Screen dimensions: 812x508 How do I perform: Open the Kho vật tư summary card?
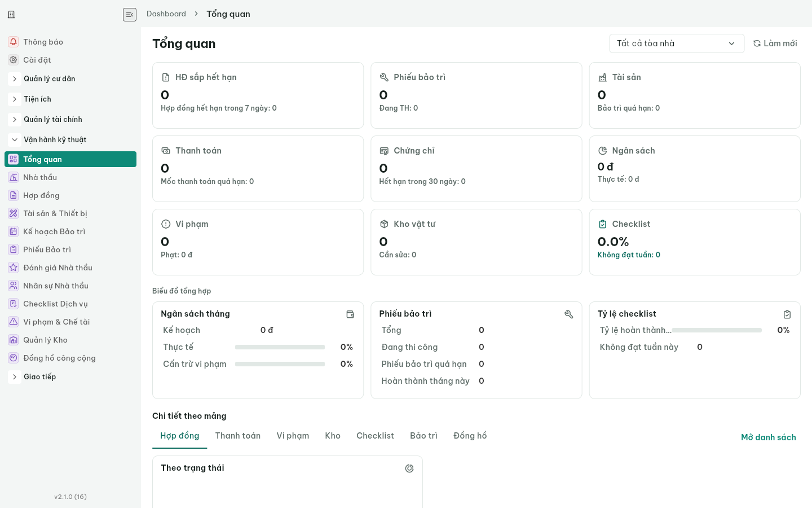[x=476, y=242]
